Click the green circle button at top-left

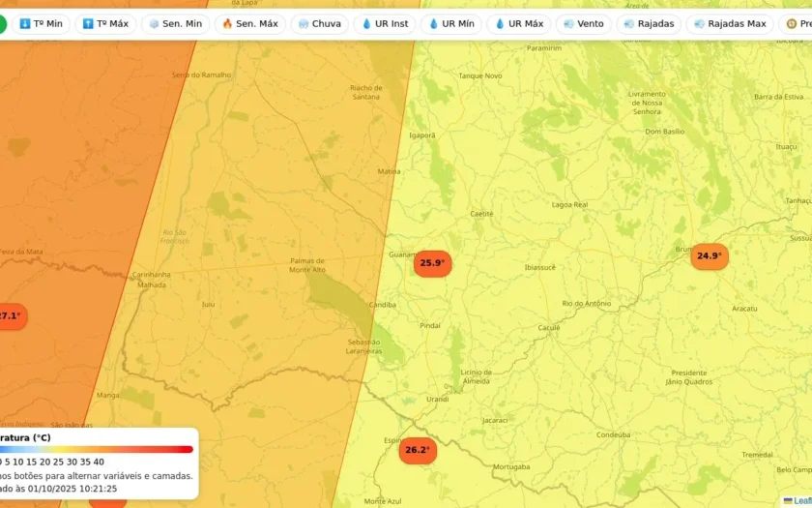(x=1, y=23)
